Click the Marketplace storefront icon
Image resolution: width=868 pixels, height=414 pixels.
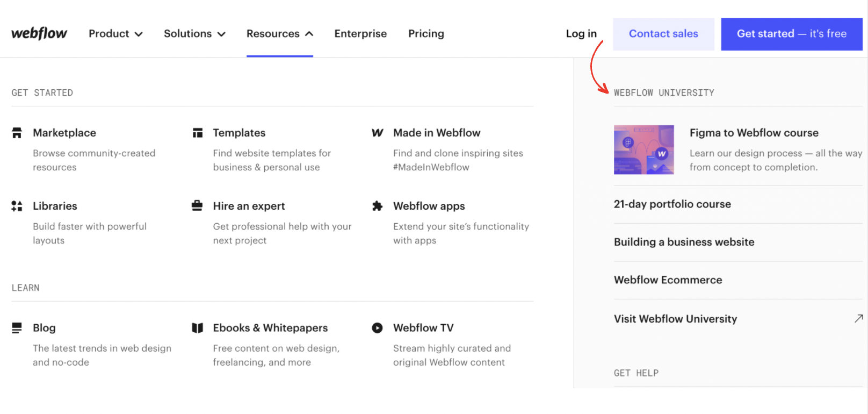pyautogui.click(x=17, y=133)
